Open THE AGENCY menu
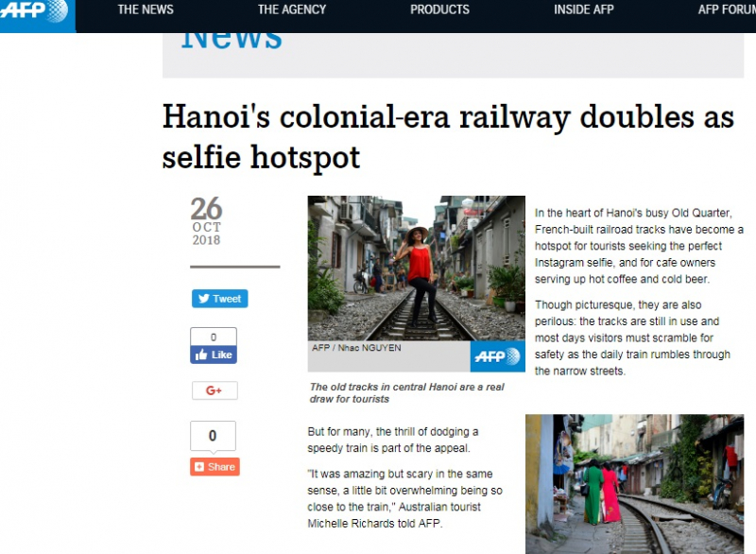Viewport: 756px width, 554px height. [292, 9]
